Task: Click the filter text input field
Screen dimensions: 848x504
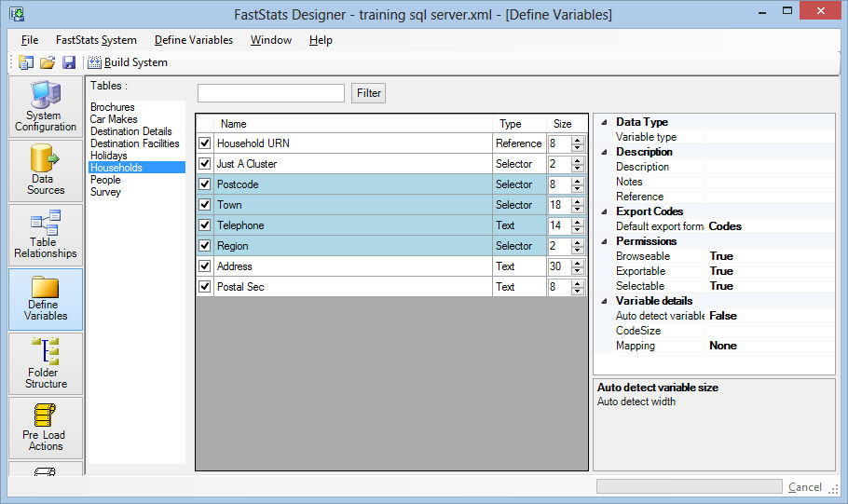Action: click(271, 93)
